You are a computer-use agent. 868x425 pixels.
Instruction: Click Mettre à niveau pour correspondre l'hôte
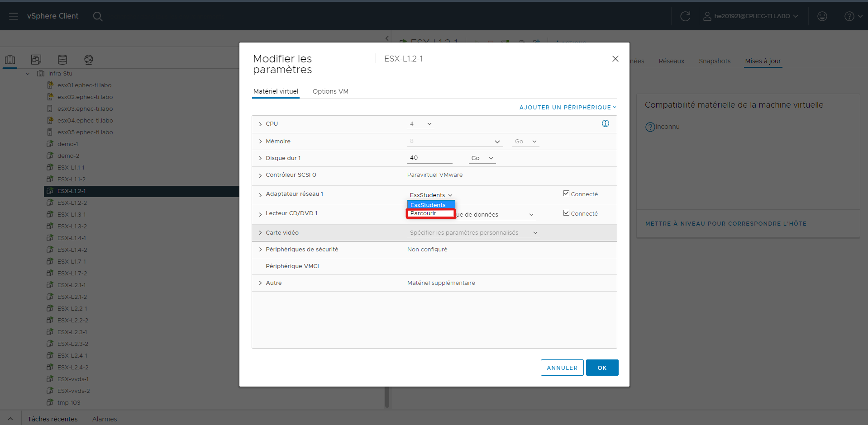coord(726,224)
